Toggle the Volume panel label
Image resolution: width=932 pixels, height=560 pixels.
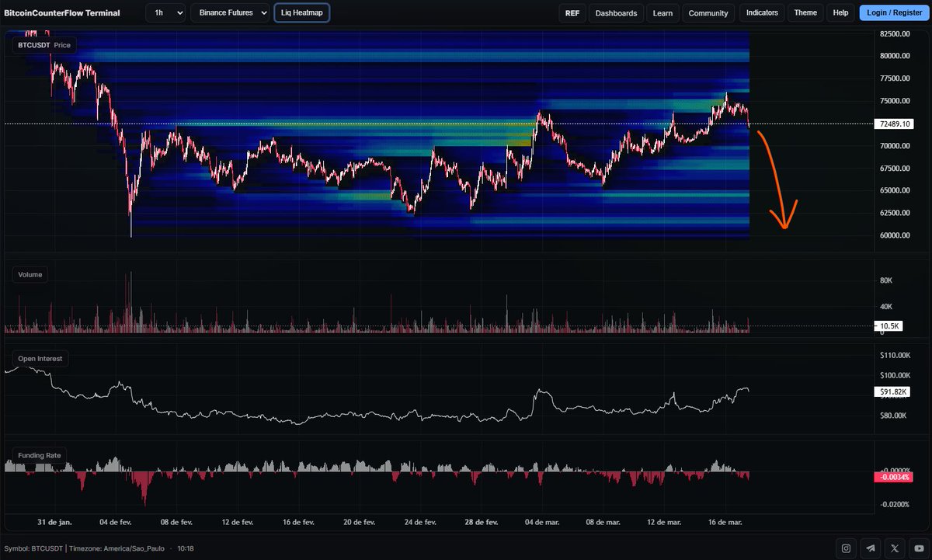[30, 274]
